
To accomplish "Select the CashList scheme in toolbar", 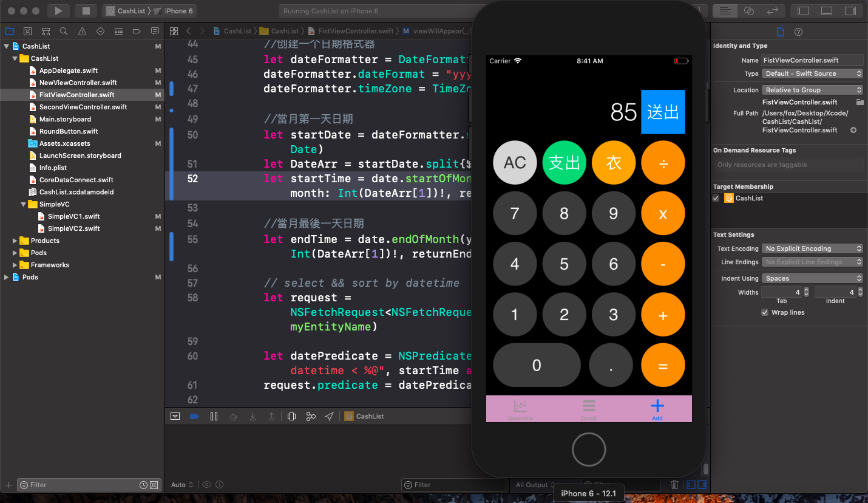I will [126, 11].
